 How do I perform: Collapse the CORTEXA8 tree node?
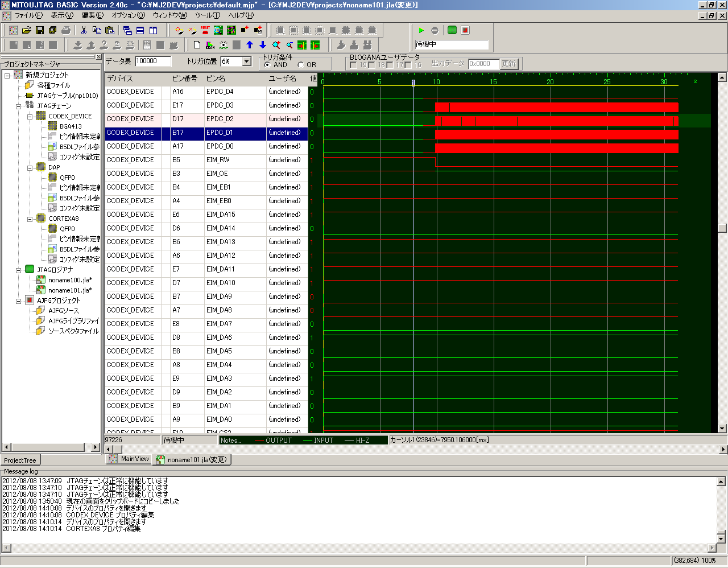coord(30,219)
